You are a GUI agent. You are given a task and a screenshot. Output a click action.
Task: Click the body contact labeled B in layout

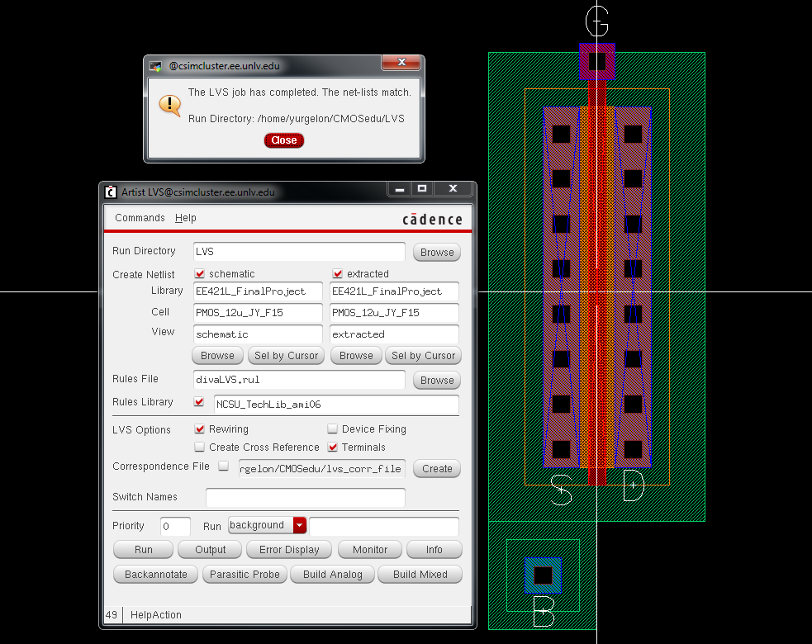[x=543, y=575]
